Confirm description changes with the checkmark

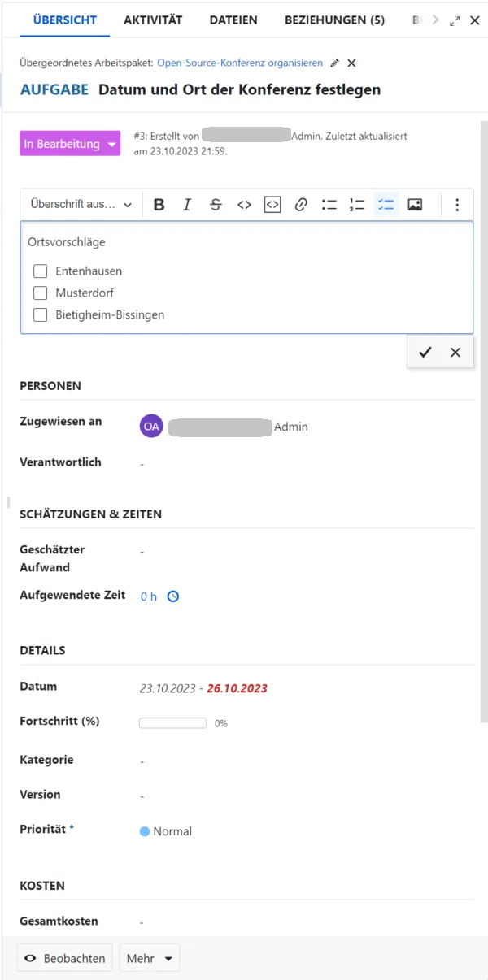tap(425, 352)
